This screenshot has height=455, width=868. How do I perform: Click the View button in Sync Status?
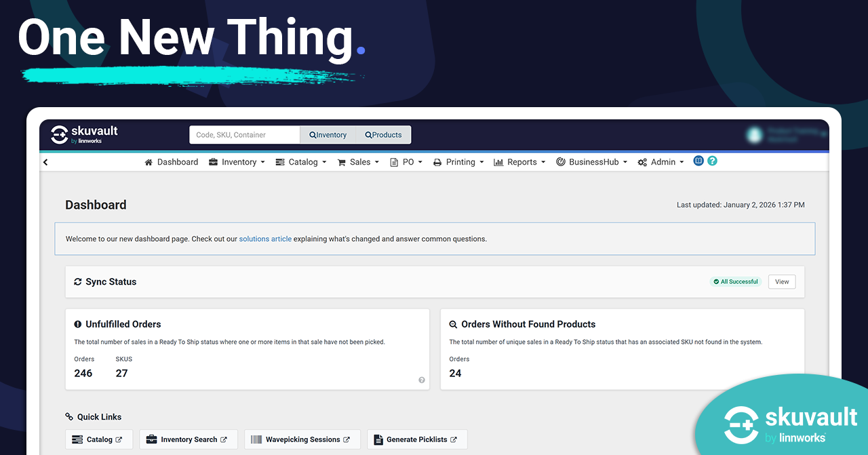pyautogui.click(x=782, y=282)
